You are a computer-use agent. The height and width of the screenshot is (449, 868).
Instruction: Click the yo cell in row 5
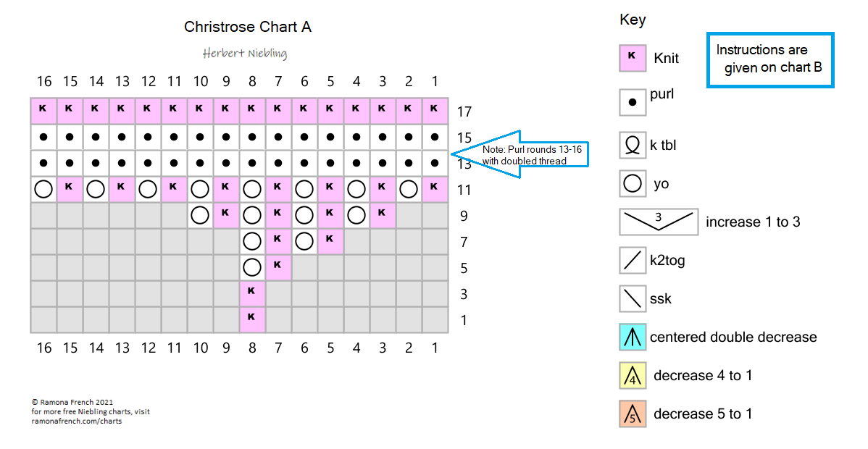251,267
